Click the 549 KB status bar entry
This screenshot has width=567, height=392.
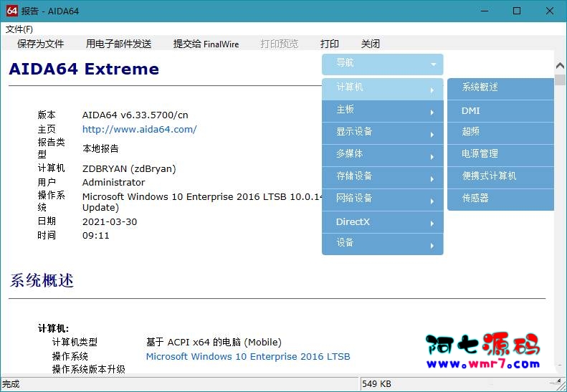point(377,383)
